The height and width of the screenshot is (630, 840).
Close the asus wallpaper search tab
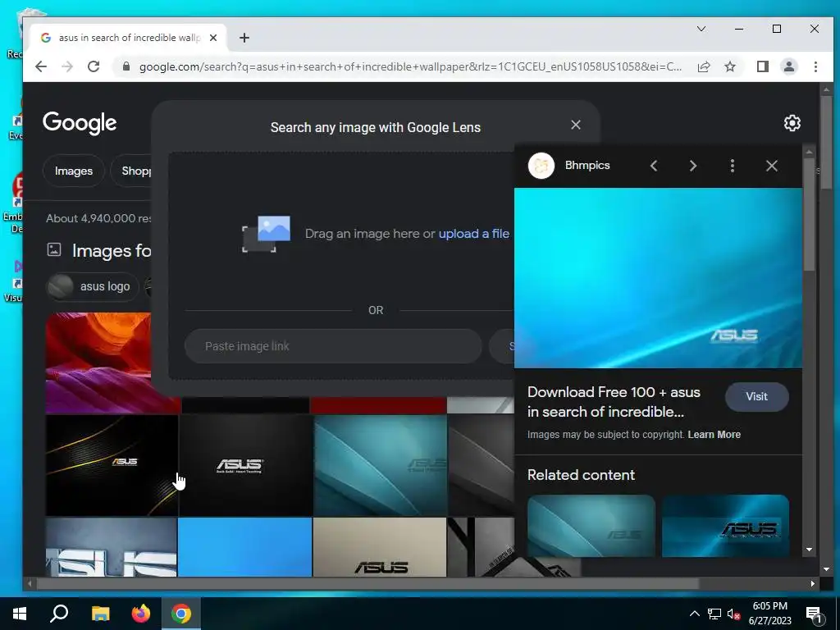(213, 38)
